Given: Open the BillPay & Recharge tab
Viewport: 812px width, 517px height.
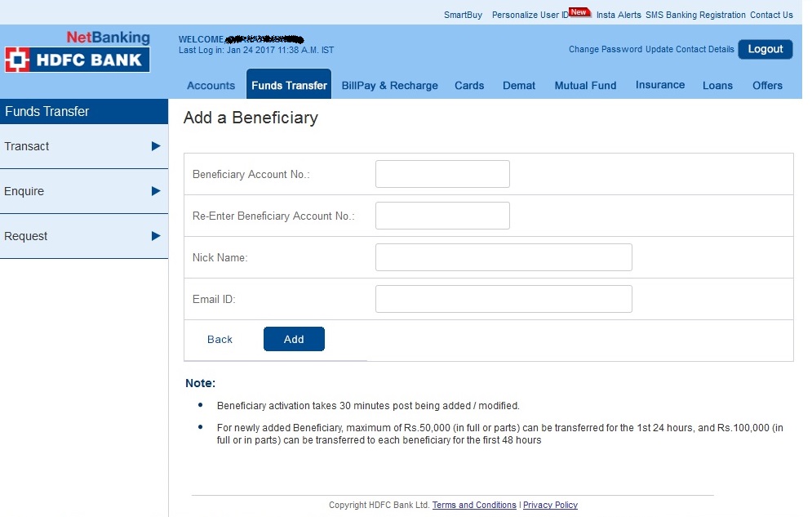Looking at the screenshot, I should click(x=389, y=85).
